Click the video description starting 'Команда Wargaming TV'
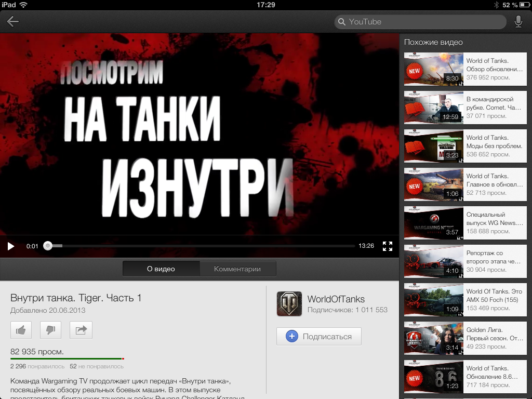This screenshot has height=399, width=532. click(127, 389)
